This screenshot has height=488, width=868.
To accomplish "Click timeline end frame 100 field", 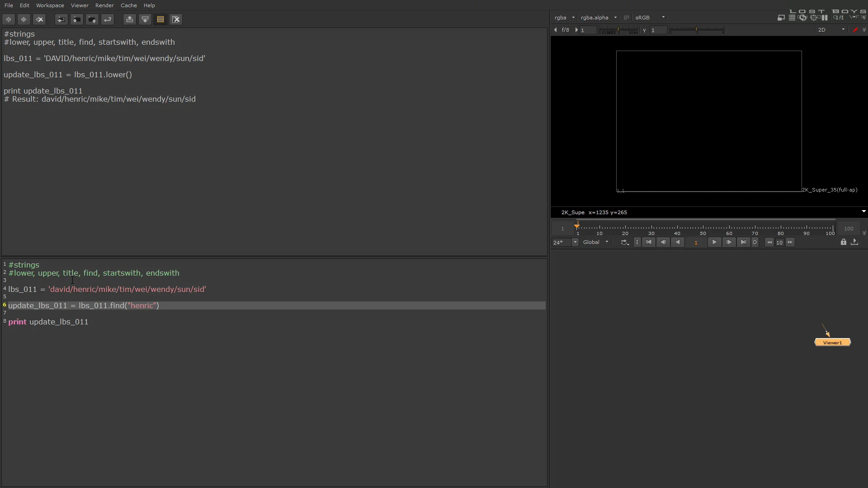I will coord(849,229).
